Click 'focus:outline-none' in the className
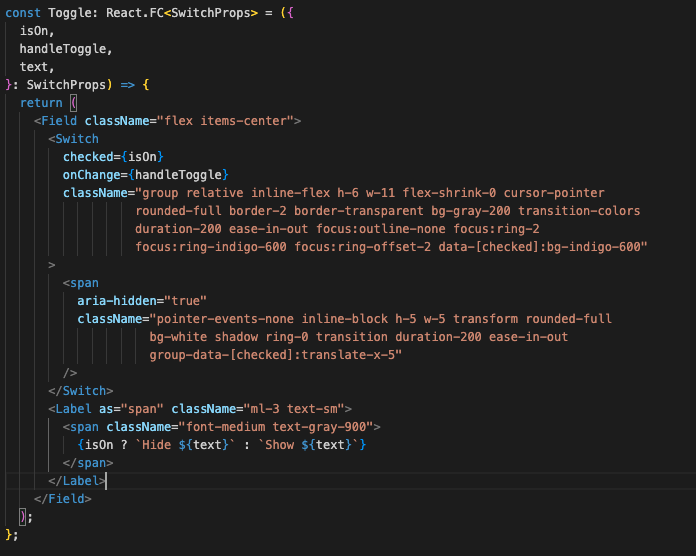 coord(380,229)
